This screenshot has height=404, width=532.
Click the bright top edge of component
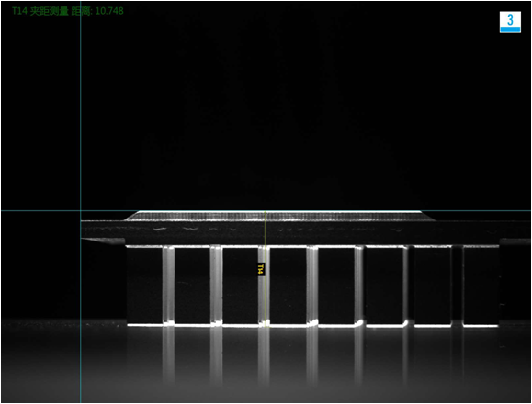(x=280, y=212)
